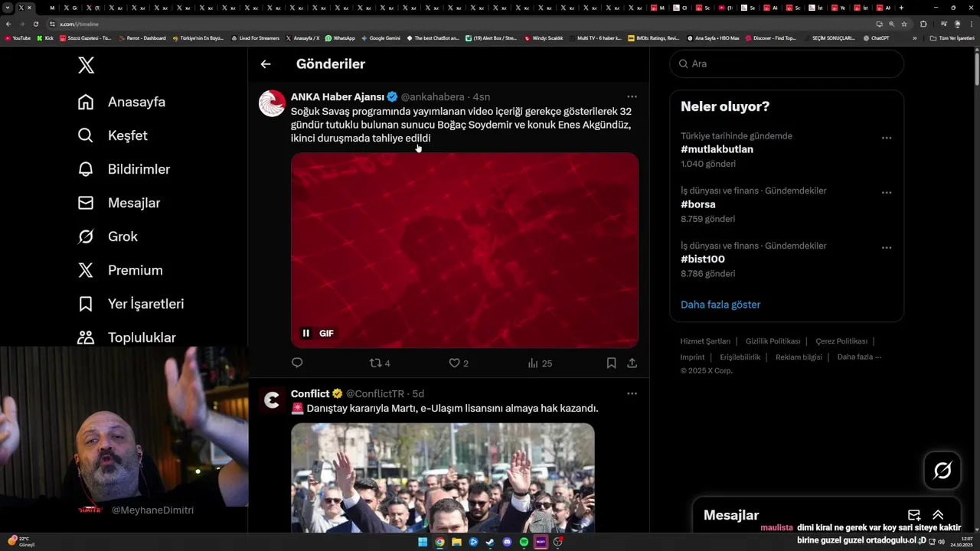Click Daha fazla göster link
Viewport: 980px width, 551px height.
[x=720, y=305]
